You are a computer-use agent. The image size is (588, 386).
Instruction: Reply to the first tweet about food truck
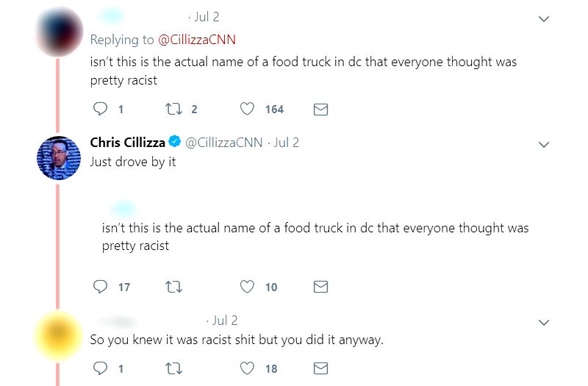pos(101,110)
